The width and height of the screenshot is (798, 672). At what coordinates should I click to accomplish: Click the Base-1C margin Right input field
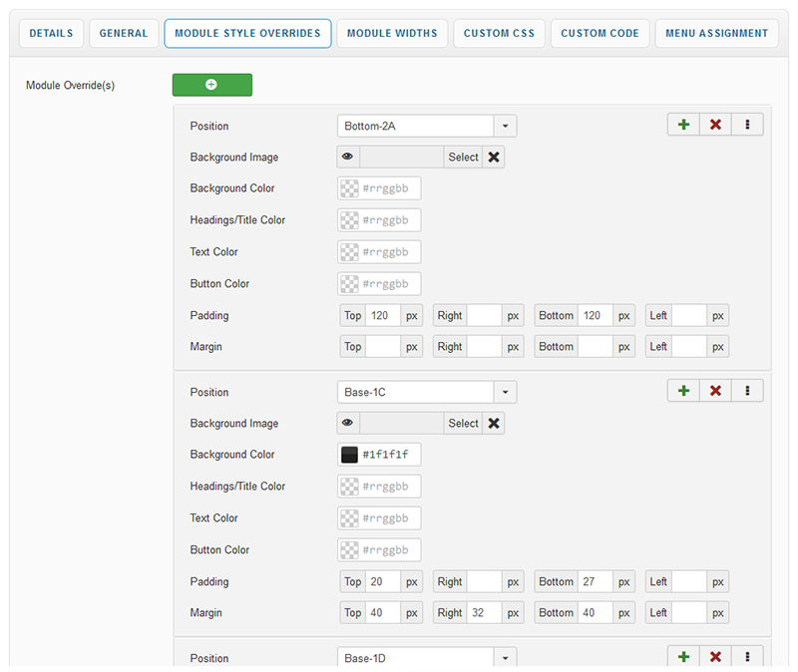click(x=484, y=612)
